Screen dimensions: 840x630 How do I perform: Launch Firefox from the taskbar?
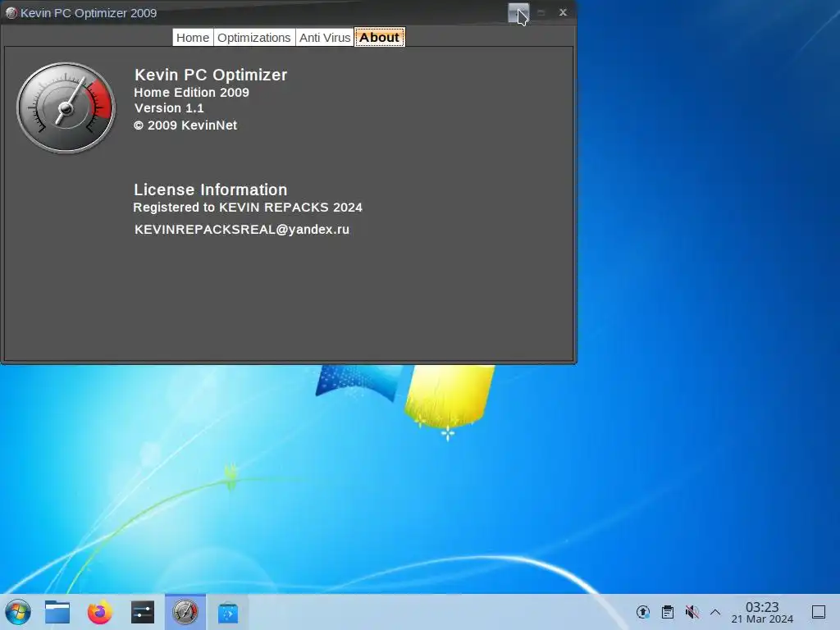(x=99, y=612)
